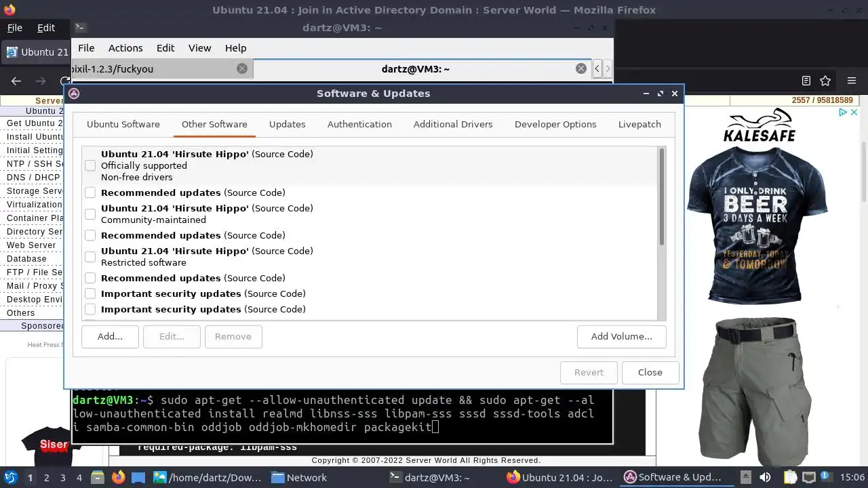This screenshot has height=488, width=868.
Task: Open the Web Server sidebar link
Action: [x=31, y=245]
